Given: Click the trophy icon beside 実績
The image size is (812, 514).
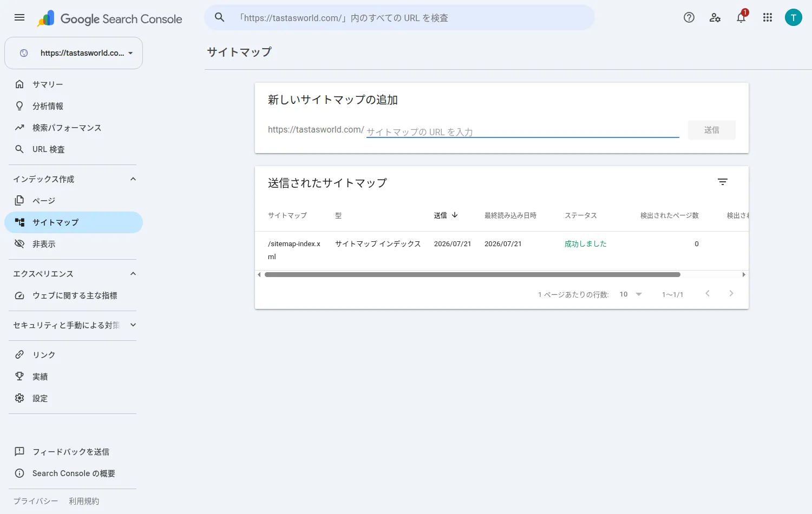Looking at the screenshot, I should point(19,377).
